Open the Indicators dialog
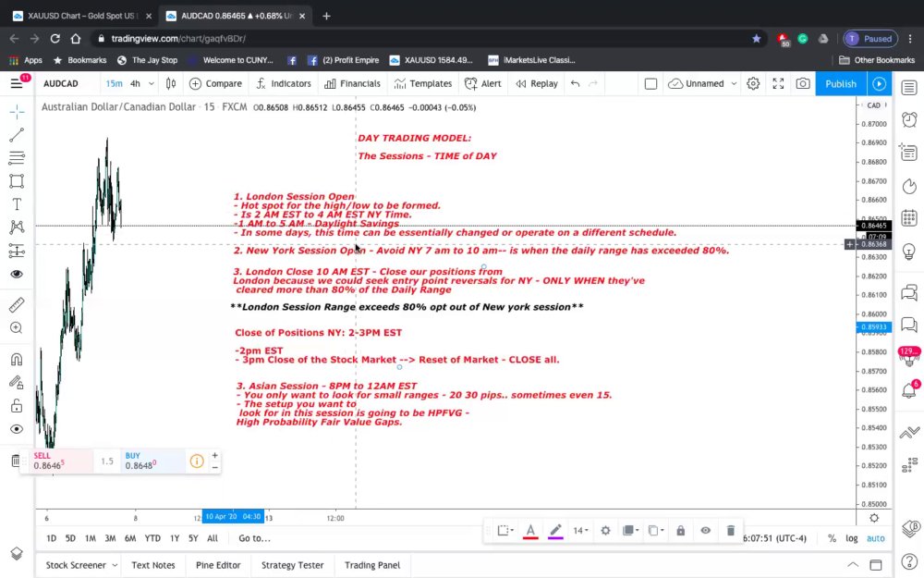Screen dimensions: 924x578 (x=284, y=84)
